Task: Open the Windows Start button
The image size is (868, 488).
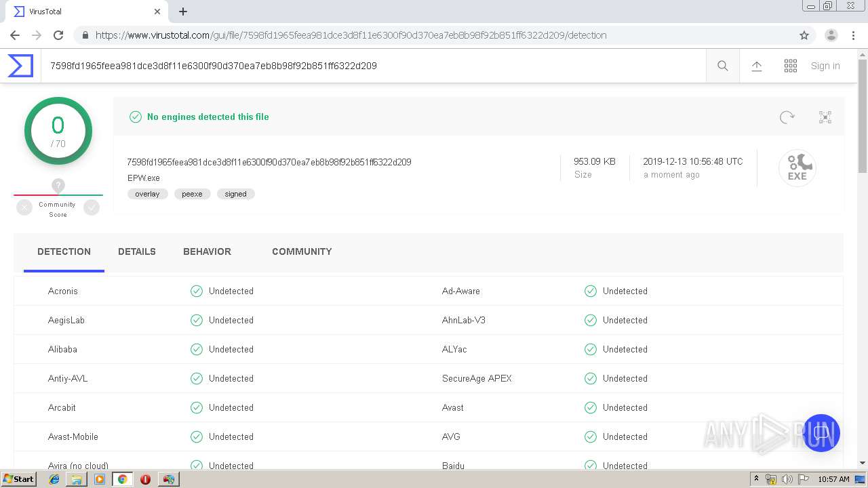Action: tap(18, 479)
